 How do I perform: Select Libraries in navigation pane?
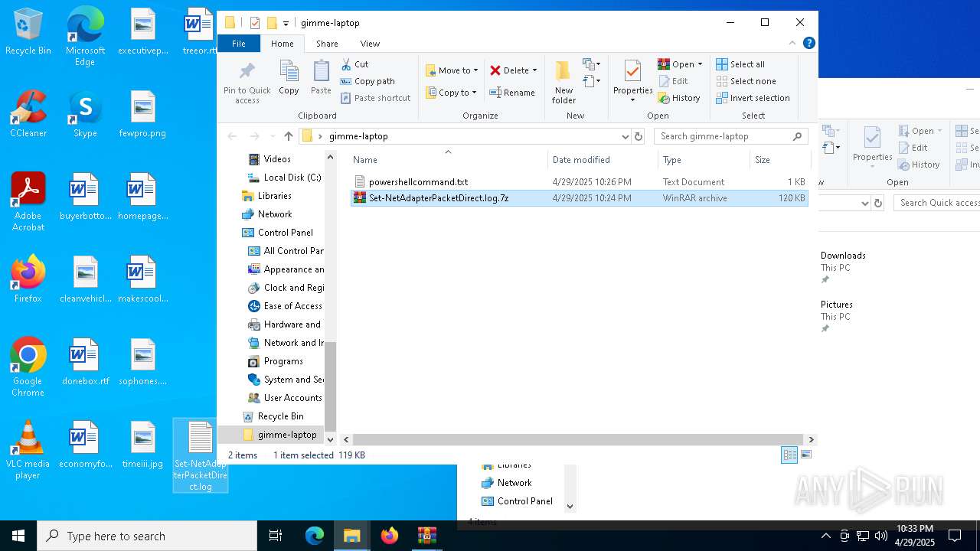[267, 196]
